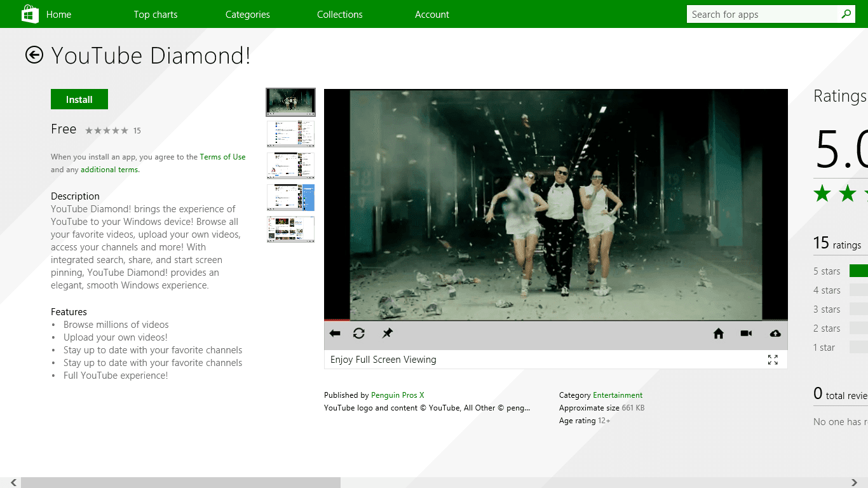
Task: Click the Description heading
Action: click(76, 196)
